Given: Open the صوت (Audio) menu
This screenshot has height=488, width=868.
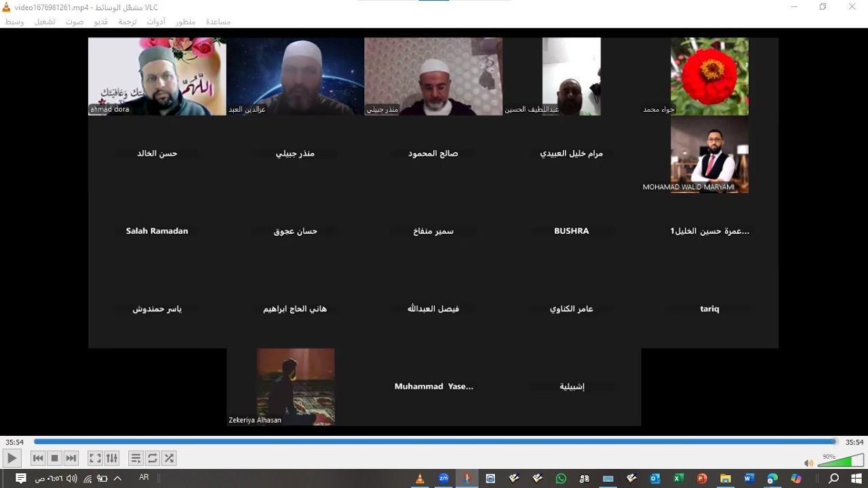Looking at the screenshot, I should point(75,22).
